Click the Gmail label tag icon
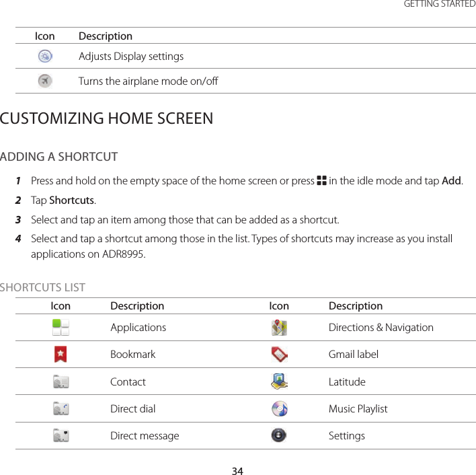The height and width of the screenshot is (475, 476). [279, 355]
